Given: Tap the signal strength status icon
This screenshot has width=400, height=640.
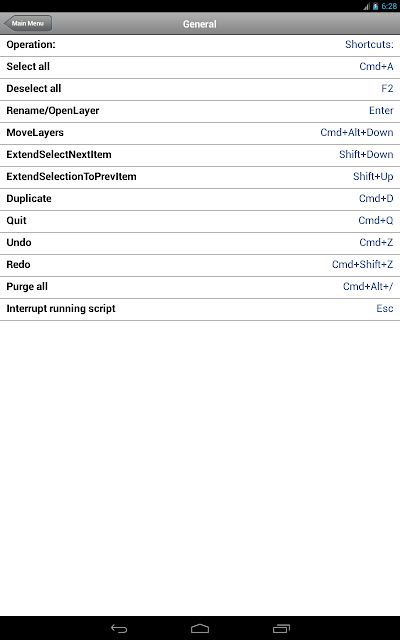Looking at the screenshot, I should (x=366, y=6).
